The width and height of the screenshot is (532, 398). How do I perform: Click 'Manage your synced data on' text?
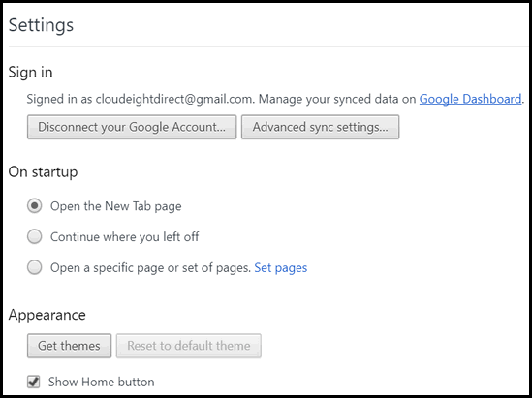tap(337, 99)
